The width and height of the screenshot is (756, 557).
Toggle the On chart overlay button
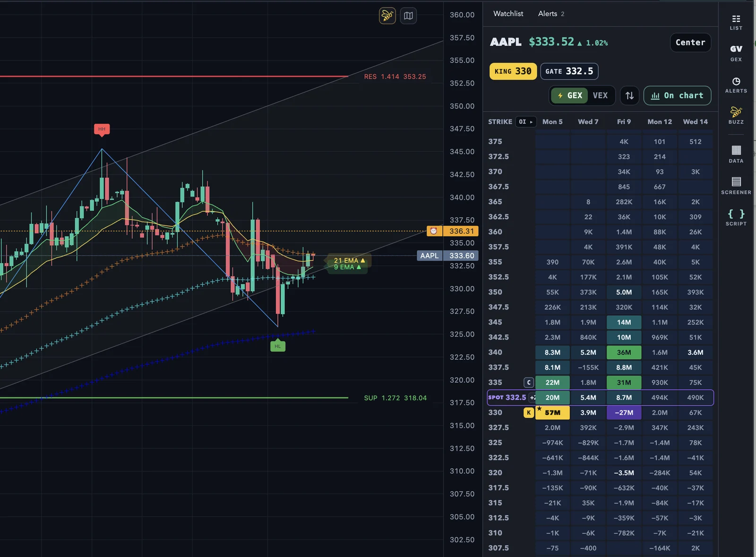(x=677, y=95)
